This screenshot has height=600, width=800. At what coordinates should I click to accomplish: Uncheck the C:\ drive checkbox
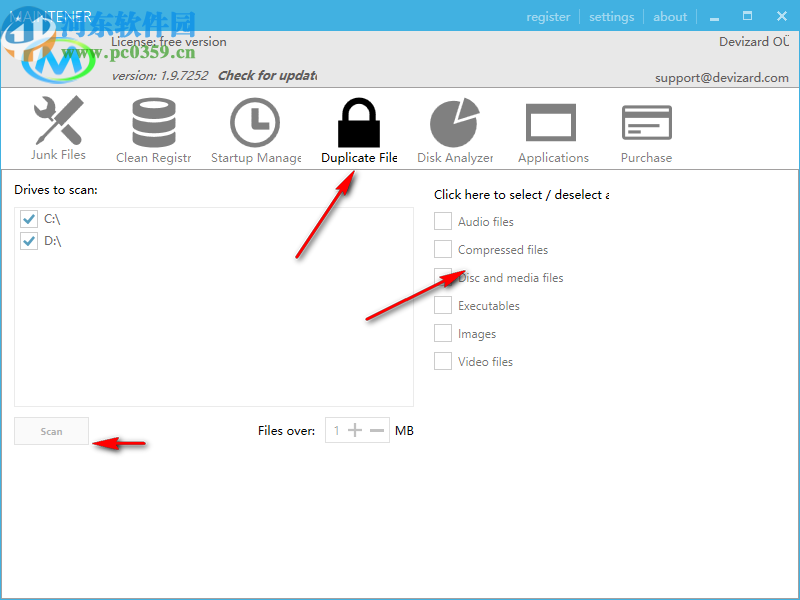coord(29,219)
